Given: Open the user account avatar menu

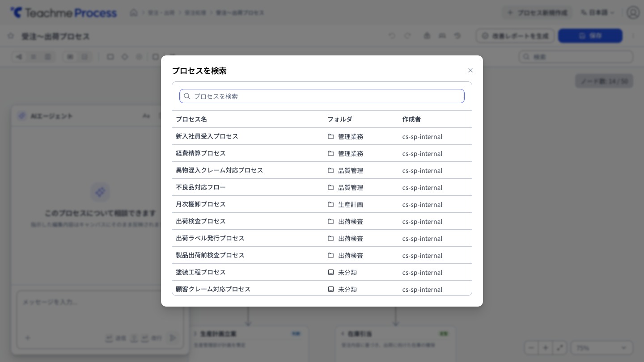Looking at the screenshot, I should tap(633, 13).
